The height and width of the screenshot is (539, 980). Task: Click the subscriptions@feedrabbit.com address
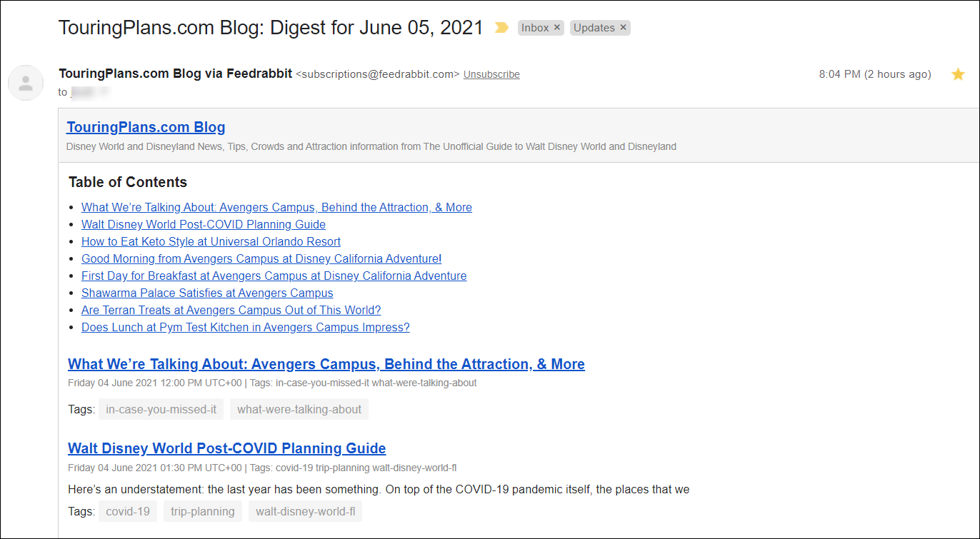point(378,74)
